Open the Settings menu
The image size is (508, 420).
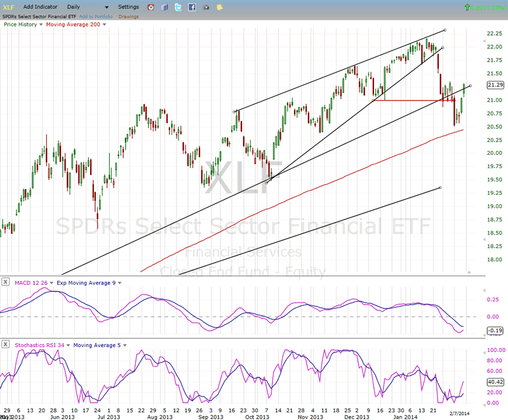[x=128, y=7]
